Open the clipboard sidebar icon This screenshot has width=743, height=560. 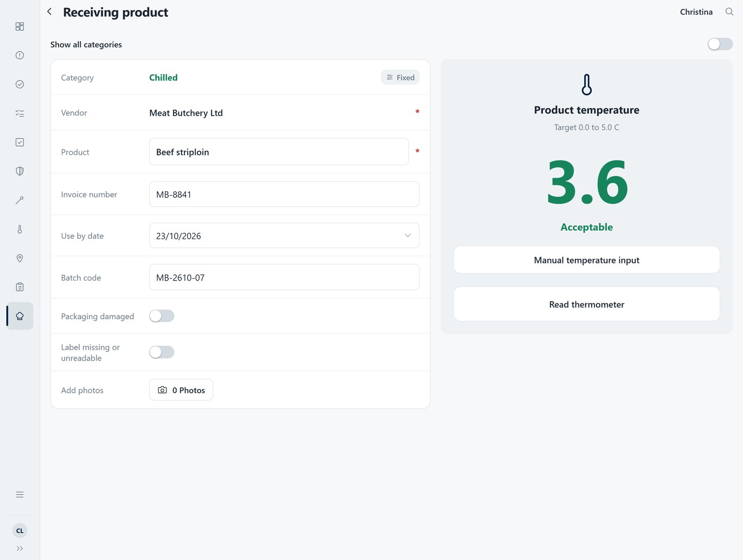tap(20, 287)
